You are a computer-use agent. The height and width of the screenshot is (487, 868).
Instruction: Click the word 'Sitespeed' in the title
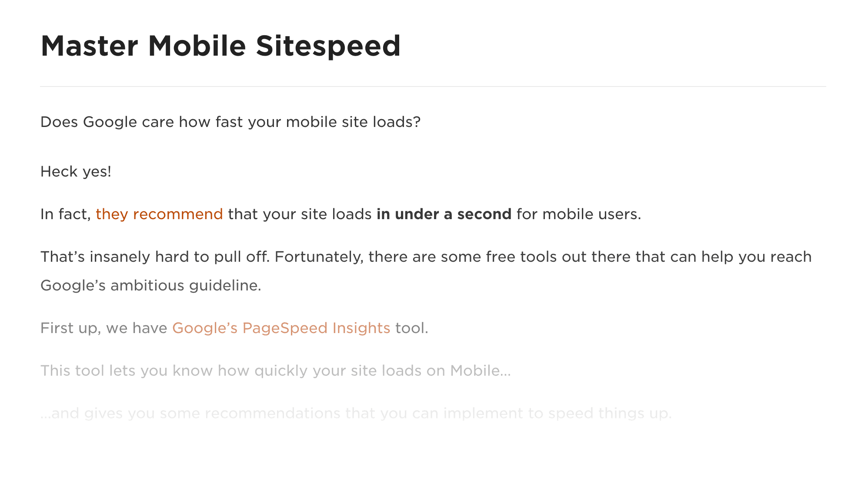pyautogui.click(x=328, y=46)
